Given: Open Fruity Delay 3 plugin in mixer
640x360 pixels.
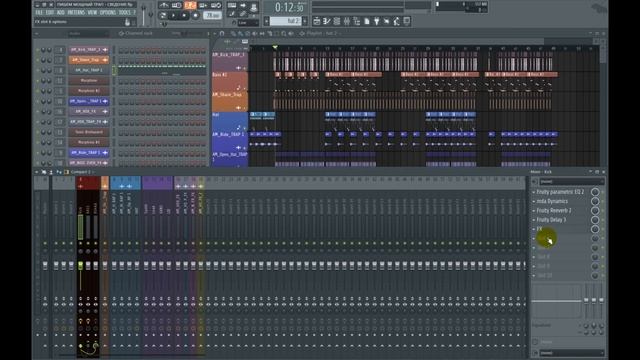Looking at the screenshot, I should pyautogui.click(x=551, y=220).
